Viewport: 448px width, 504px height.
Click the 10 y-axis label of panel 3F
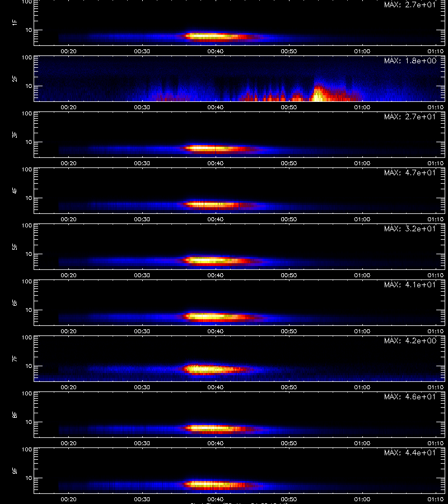[29, 142]
